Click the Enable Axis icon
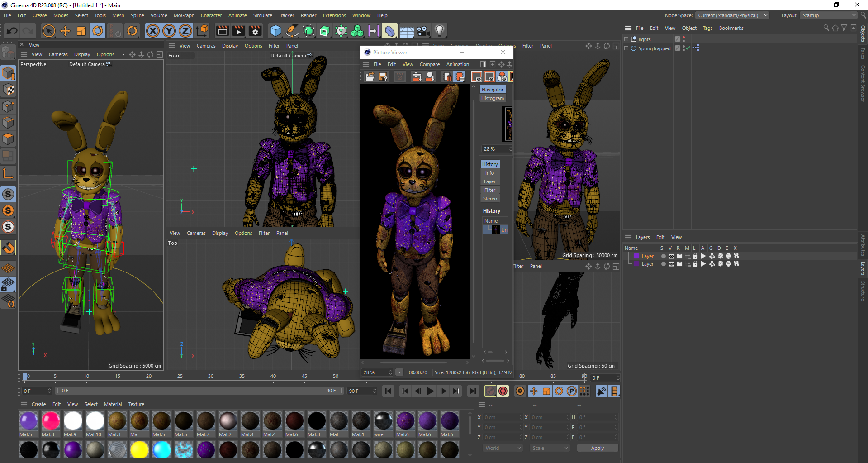 pos(8,173)
